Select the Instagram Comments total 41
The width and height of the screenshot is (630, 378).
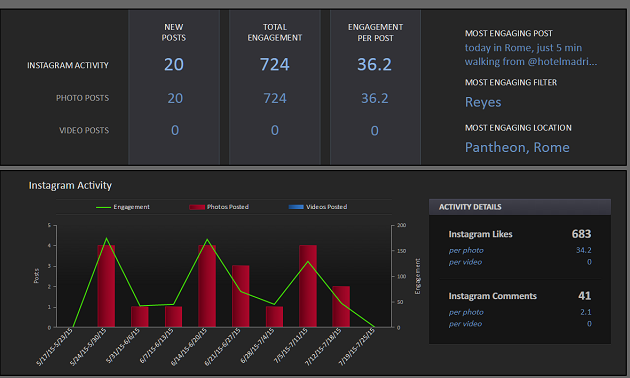point(585,296)
